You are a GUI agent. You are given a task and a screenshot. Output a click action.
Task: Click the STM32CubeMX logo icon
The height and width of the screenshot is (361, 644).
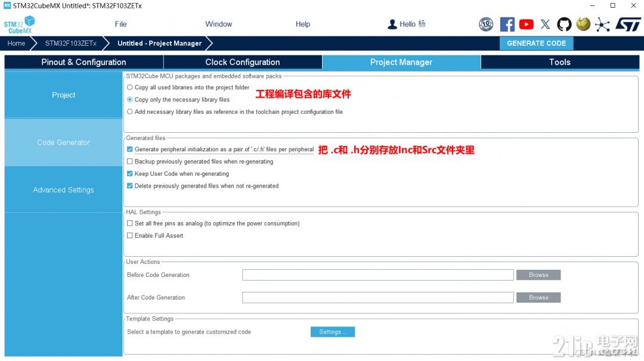(19, 24)
